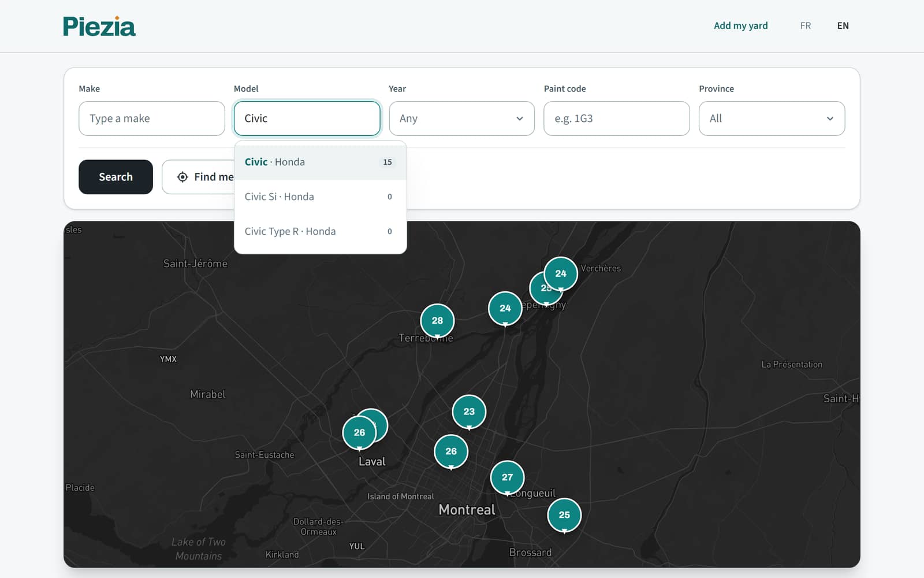The image size is (924, 578).
Task: Click map marker 25 above Brossard
Action: (564, 515)
